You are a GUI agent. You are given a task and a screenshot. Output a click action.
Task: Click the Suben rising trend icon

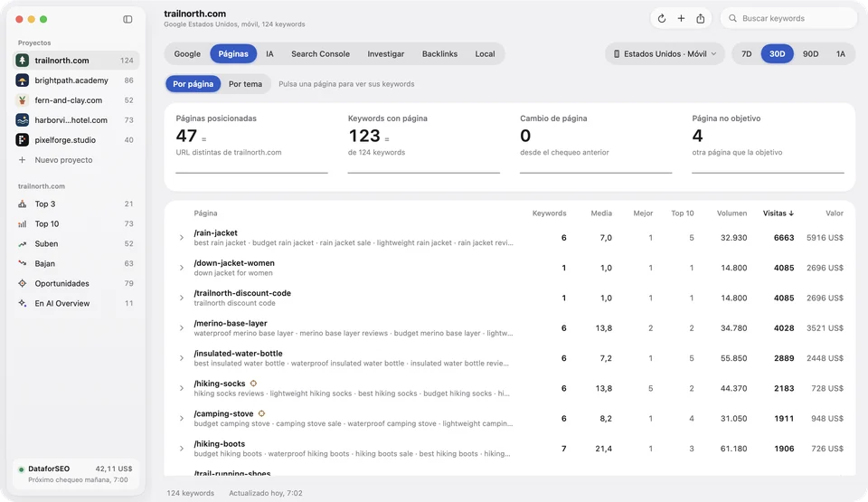point(22,244)
